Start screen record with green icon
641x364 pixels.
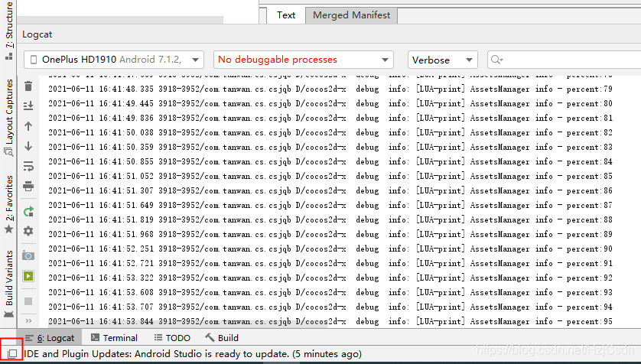pos(28,276)
